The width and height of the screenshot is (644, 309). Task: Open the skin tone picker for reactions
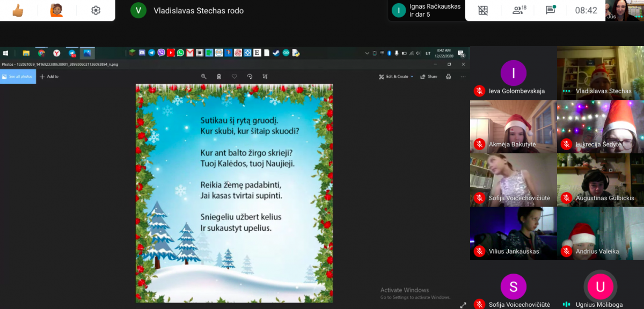pyautogui.click(x=56, y=10)
